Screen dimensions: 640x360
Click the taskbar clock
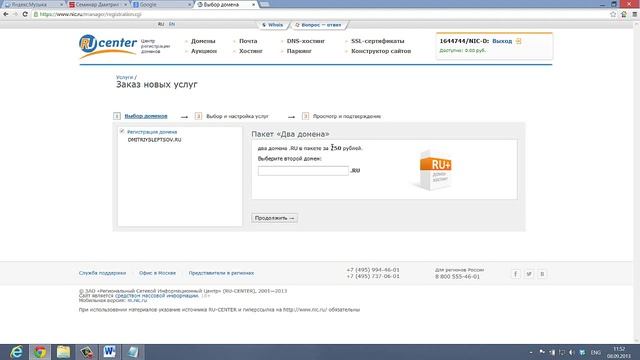[619, 352]
